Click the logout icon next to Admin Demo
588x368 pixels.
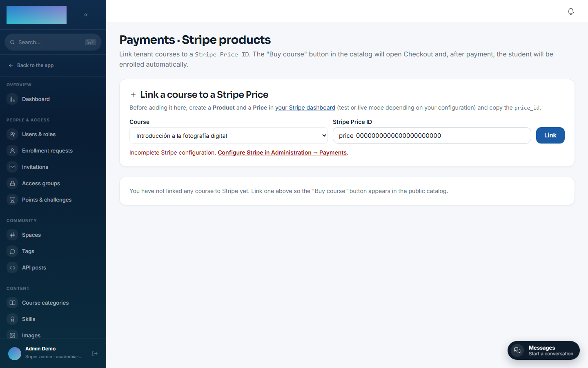[x=95, y=353]
